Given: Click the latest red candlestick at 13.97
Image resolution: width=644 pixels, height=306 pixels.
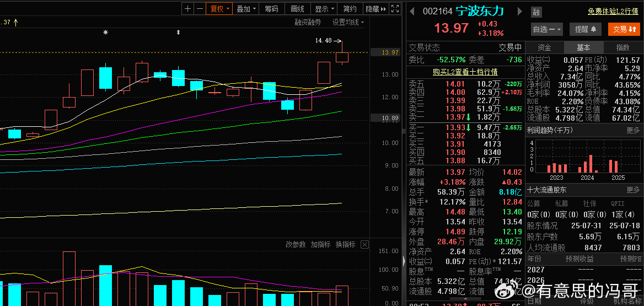Looking at the screenshot, I should 342,57.
